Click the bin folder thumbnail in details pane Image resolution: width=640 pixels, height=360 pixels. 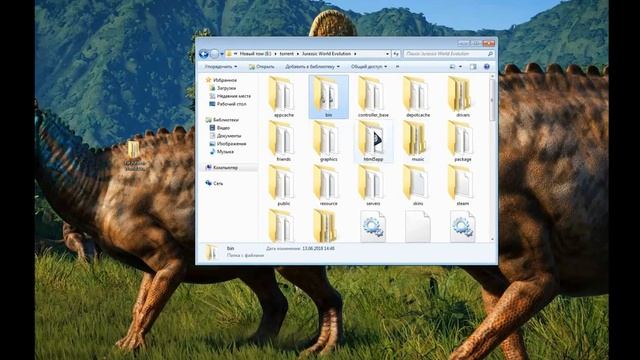pyautogui.click(x=211, y=252)
